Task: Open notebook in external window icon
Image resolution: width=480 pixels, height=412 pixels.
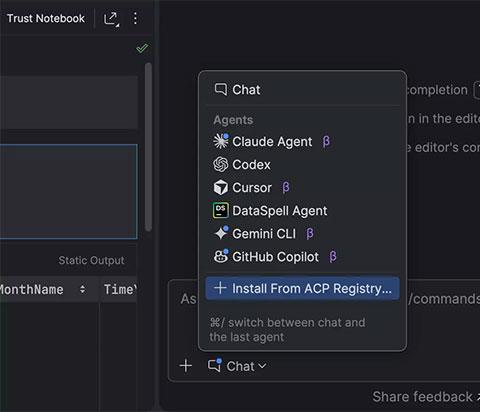Action: (x=112, y=19)
